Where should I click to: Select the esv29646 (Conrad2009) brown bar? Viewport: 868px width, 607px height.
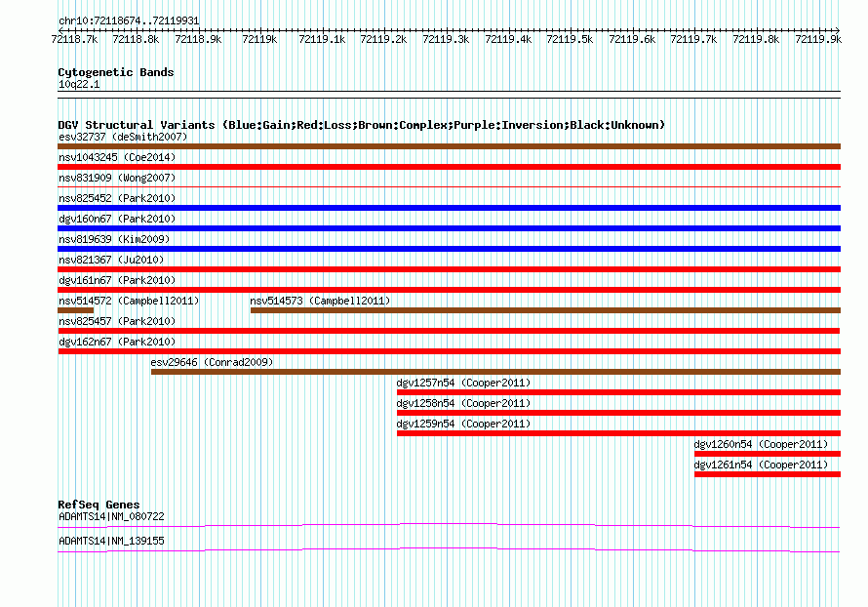coord(496,372)
